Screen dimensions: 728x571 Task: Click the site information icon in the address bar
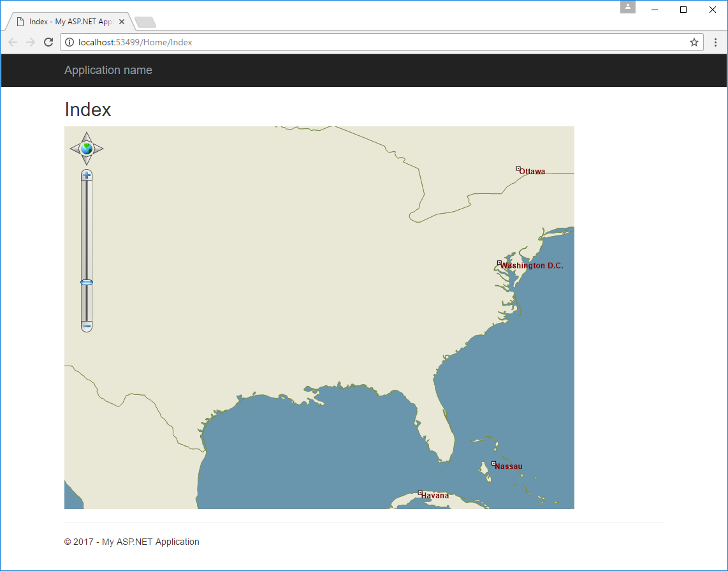pos(69,43)
